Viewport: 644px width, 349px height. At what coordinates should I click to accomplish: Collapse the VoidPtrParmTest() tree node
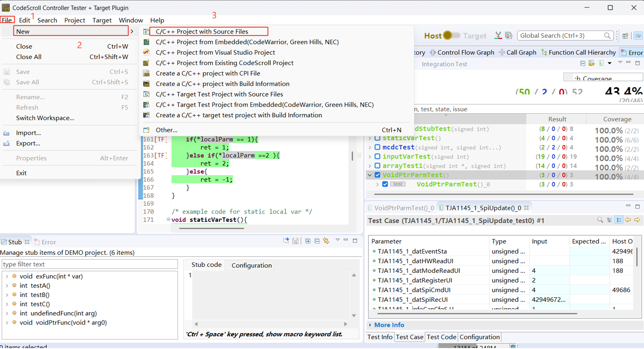click(x=370, y=175)
